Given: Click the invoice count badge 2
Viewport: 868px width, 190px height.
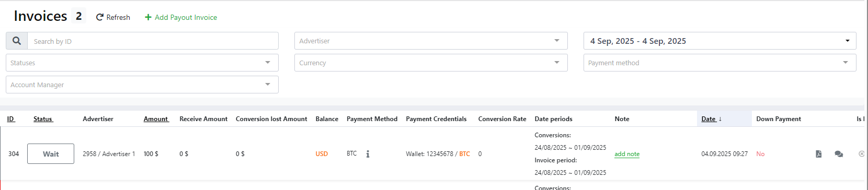Looking at the screenshot, I should pyautogui.click(x=78, y=16).
